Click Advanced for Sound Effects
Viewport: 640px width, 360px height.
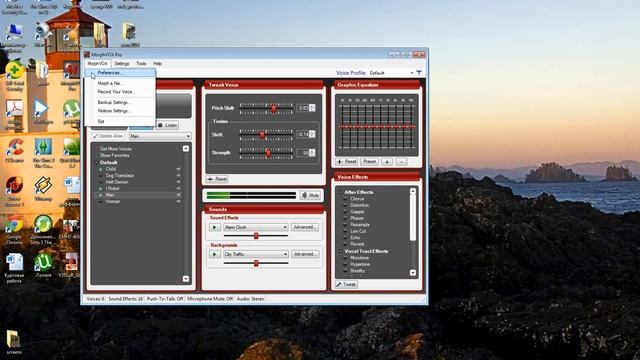pos(304,227)
